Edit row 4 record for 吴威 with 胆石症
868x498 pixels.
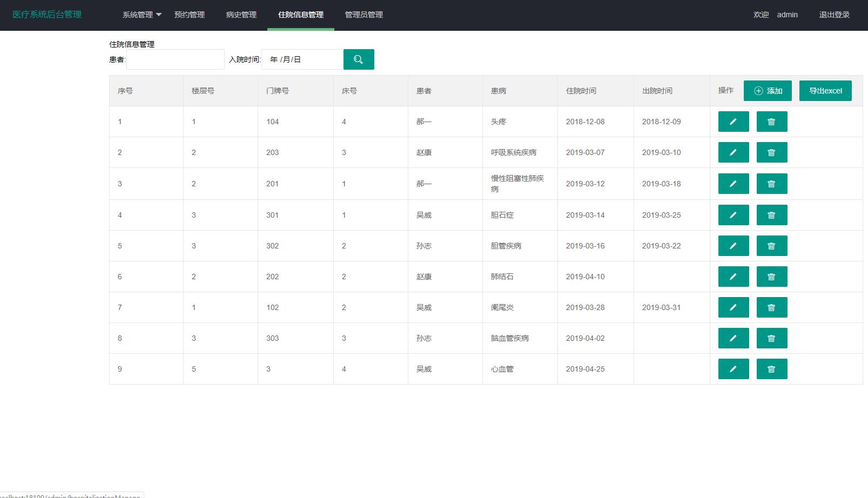[x=733, y=214]
